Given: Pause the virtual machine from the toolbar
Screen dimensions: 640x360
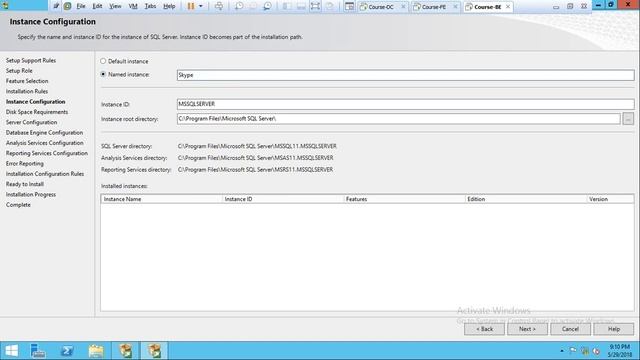Looking at the screenshot, I should click(191, 6).
